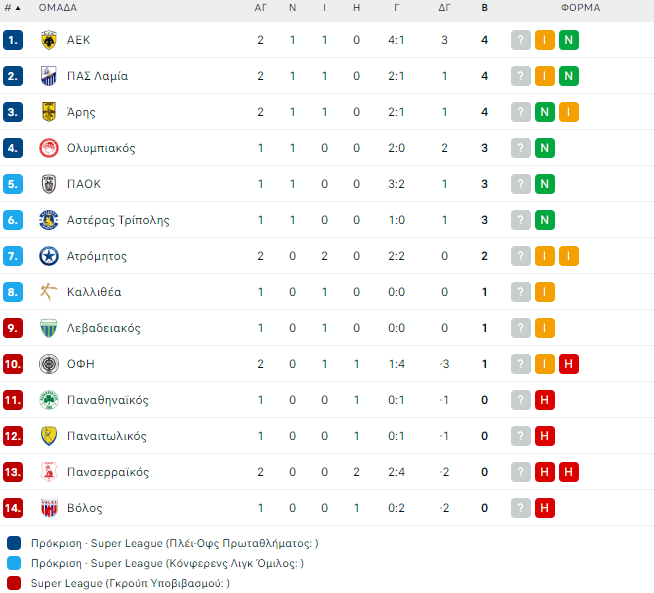The height and width of the screenshot is (593, 654).
Task: Click the dark blue championship playoff legend swatch
Action: pos(13,543)
